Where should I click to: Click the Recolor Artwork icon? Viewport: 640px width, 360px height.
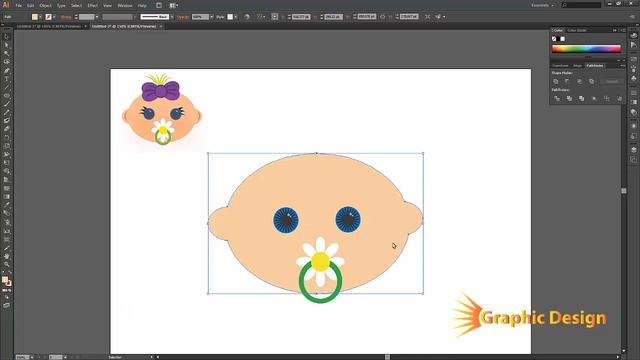[247, 17]
